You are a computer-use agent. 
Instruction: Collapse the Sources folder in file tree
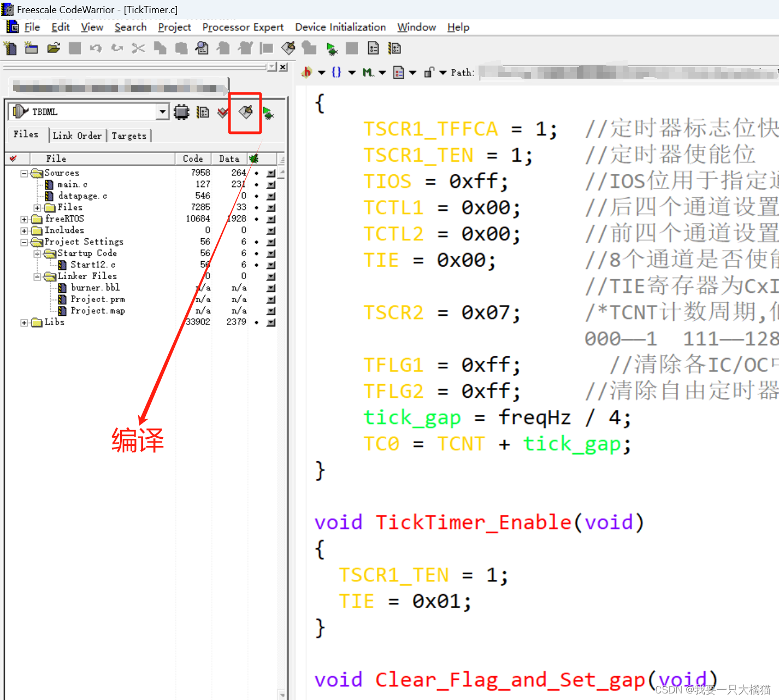pyautogui.click(x=23, y=173)
